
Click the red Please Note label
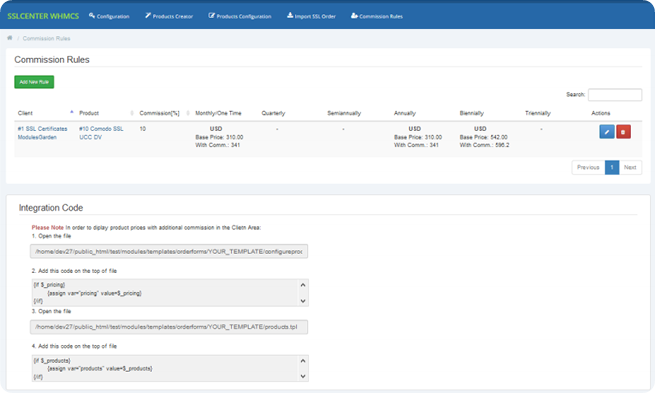click(x=48, y=228)
